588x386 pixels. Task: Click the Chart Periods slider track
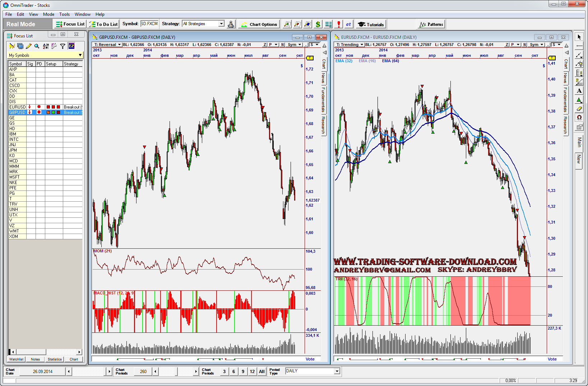[176, 371]
